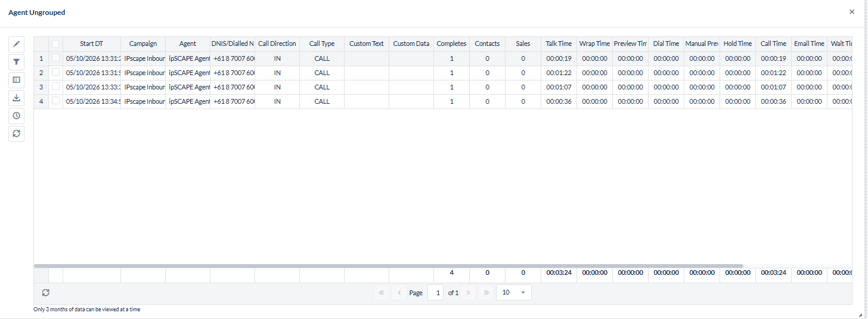Click Campaign cell in row 2
868x319 pixels.
click(x=143, y=73)
